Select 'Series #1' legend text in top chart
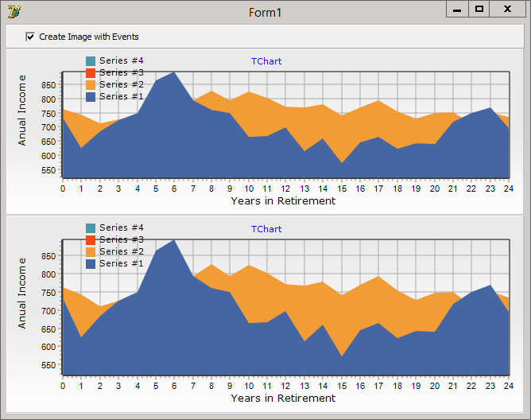The height and width of the screenshot is (420, 531). click(122, 96)
